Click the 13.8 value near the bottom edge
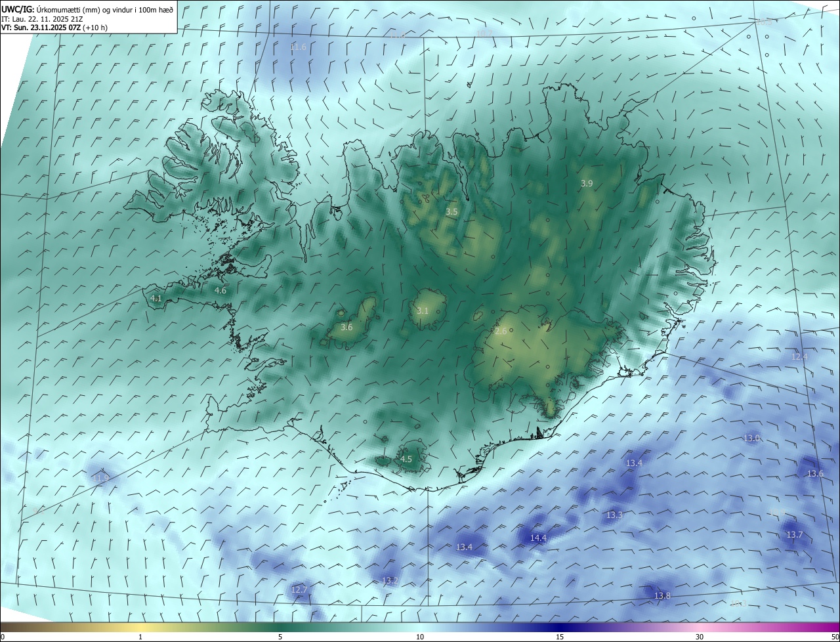Viewport: 840px width, 642px height. click(x=663, y=595)
